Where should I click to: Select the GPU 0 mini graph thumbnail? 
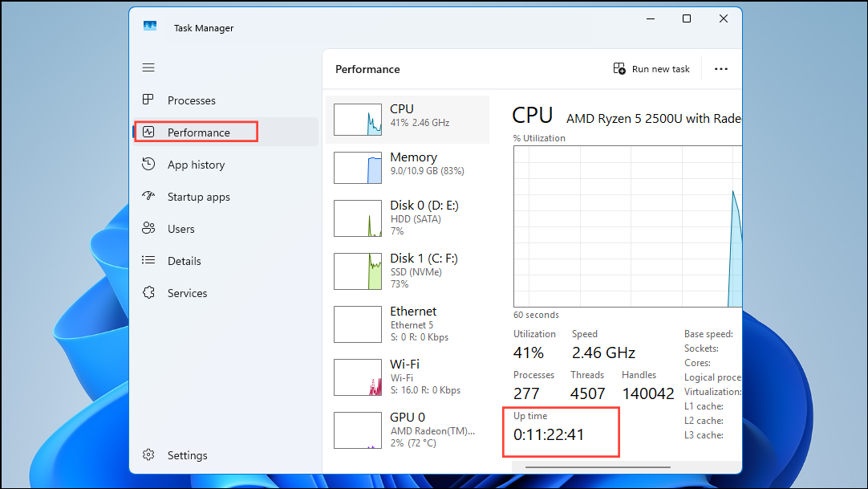[358, 430]
